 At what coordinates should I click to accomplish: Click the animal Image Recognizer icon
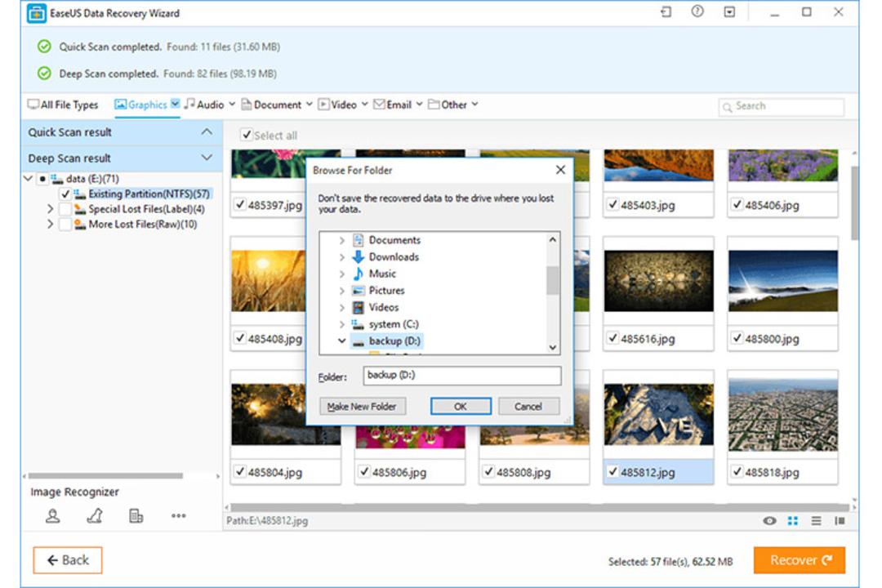pos(95,515)
